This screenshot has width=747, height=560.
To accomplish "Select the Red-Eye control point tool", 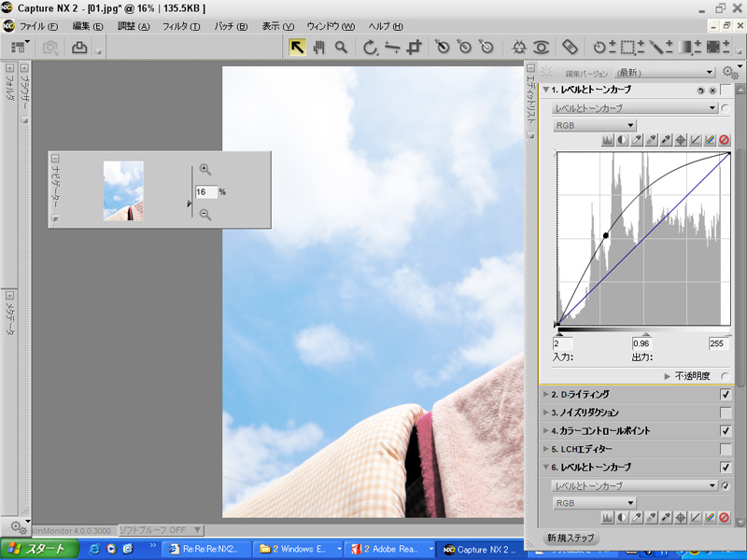I will 542,47.
